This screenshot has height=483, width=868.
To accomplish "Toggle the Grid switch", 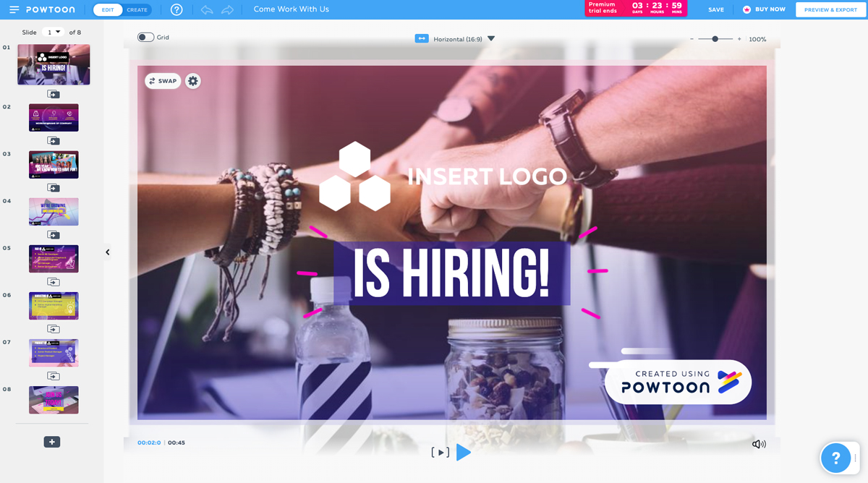I will click(x=145, y=37).
